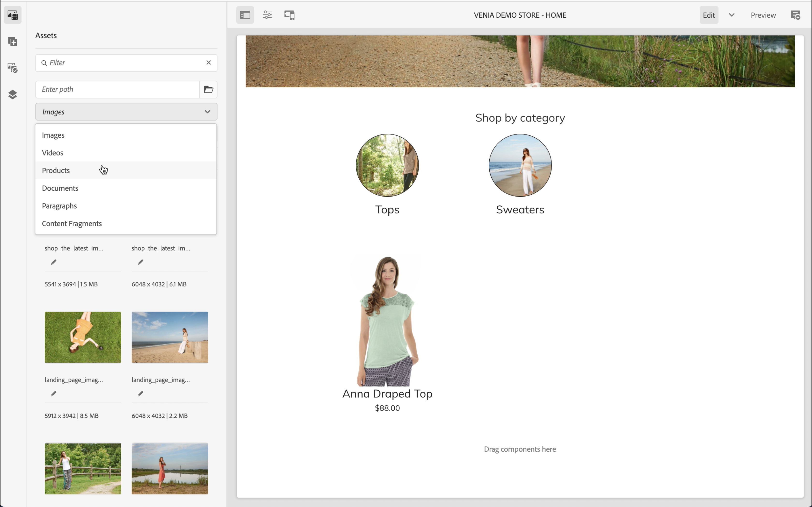812x507 pixels.
Task: Click the Sweaters category circle image
Action: pyautogui.click(x=520, y=165)
